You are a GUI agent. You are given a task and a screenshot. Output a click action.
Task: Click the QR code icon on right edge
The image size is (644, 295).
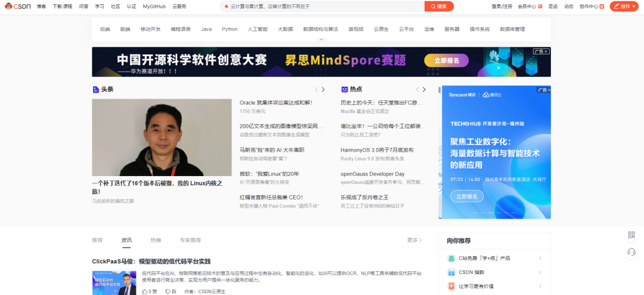point(631,235)
